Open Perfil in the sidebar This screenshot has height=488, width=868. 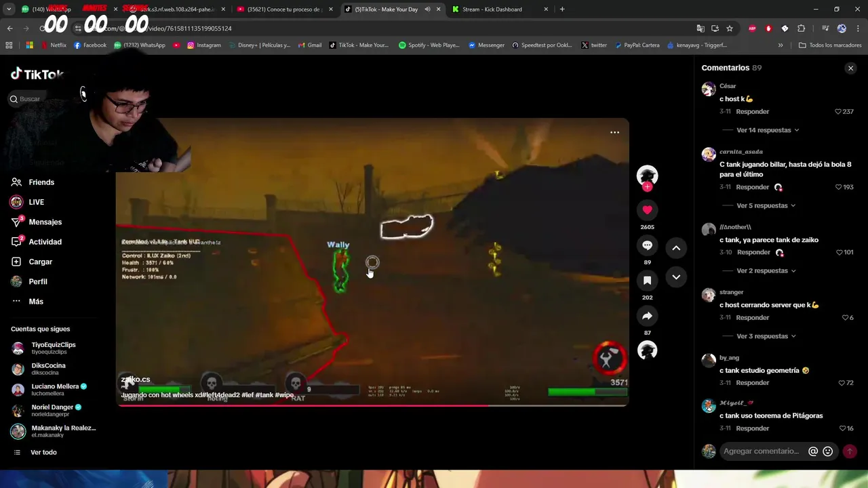[38, 281]
